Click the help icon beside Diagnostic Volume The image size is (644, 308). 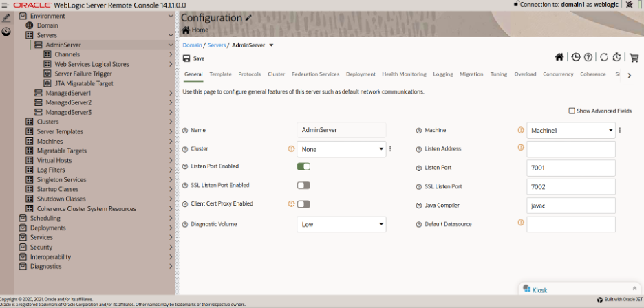coord(185,225)
